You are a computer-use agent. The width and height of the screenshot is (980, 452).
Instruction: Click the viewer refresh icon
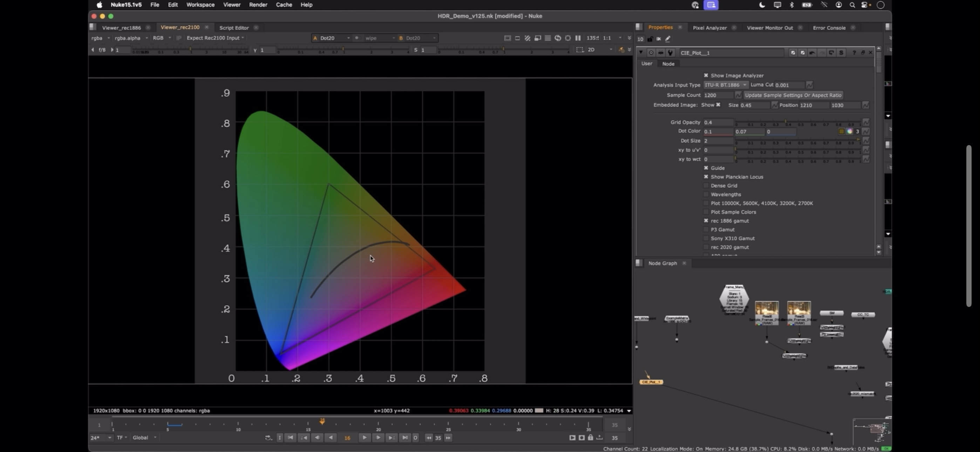(x=558, y=38)
